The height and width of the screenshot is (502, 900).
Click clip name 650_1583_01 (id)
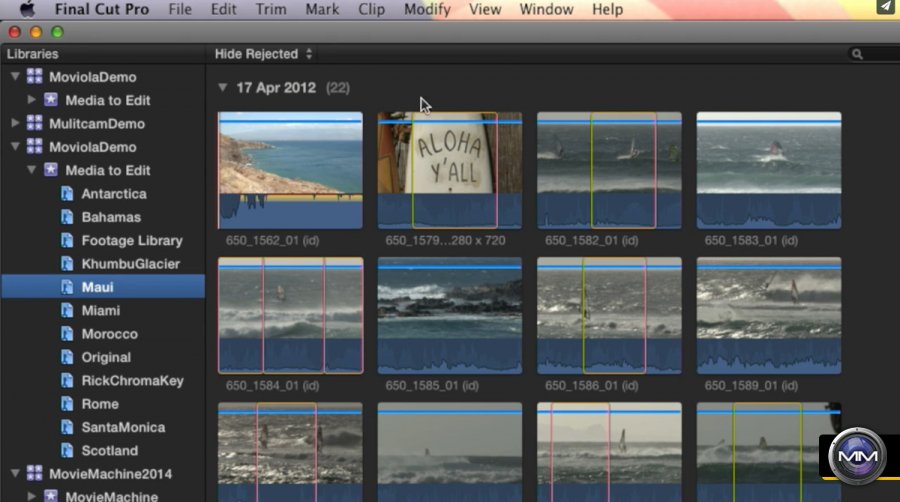[x=751, y=240]
